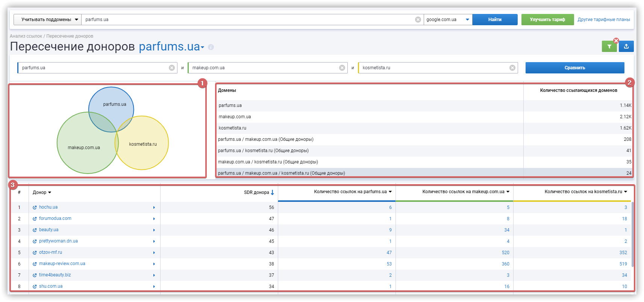Viewport: 644px width, 302px height.
Task: Open forumodua.com external link icon
Action: tap(35, 219)
